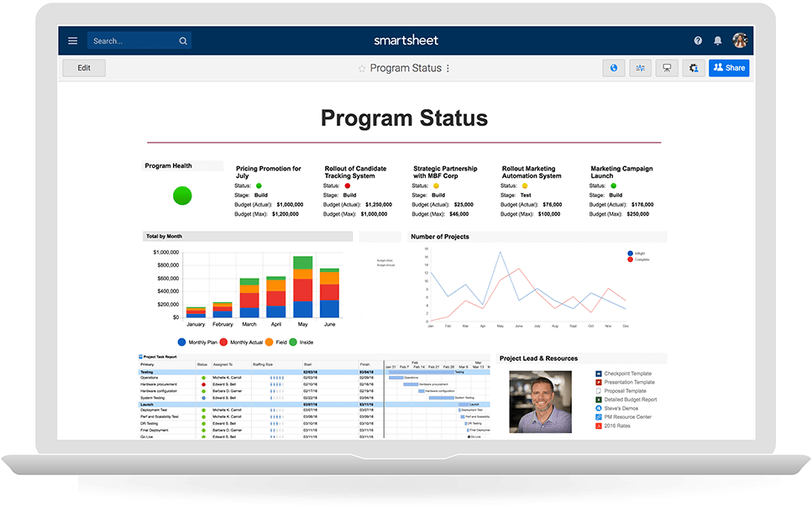Start presentation mode with the screen icon
812x507 pixels.
coord(667,68)
